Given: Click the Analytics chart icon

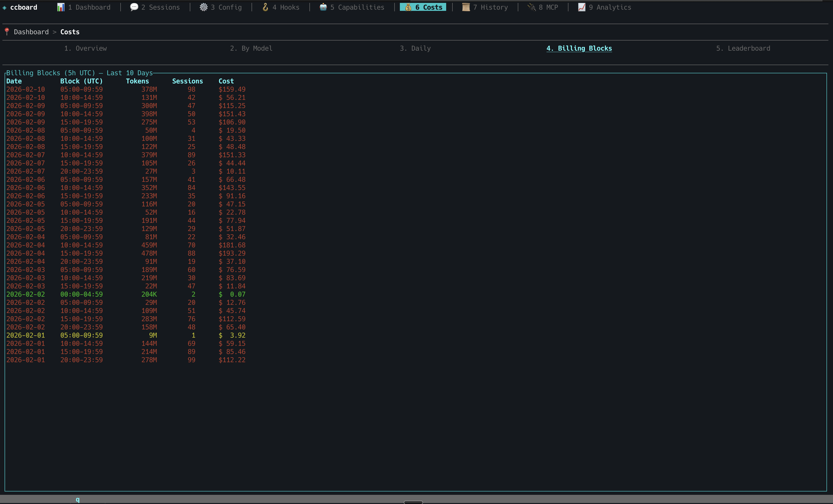Looking at the screenshot, I should (581, 7).
